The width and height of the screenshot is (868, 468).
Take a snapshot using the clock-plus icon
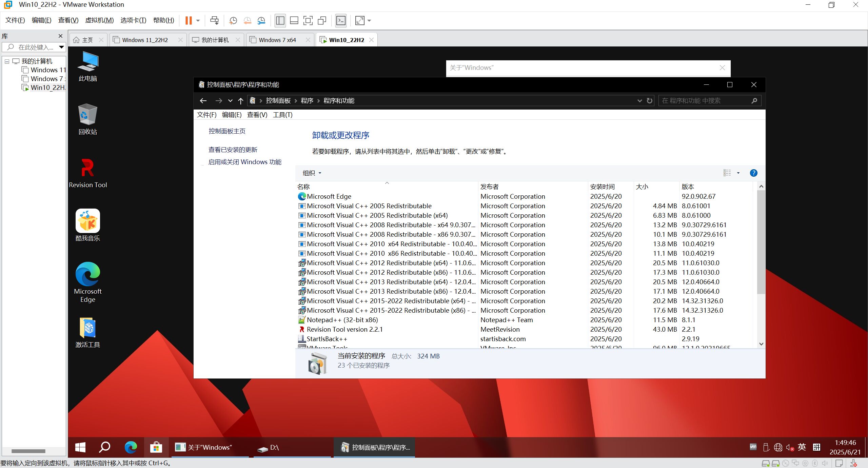(233, 21)
